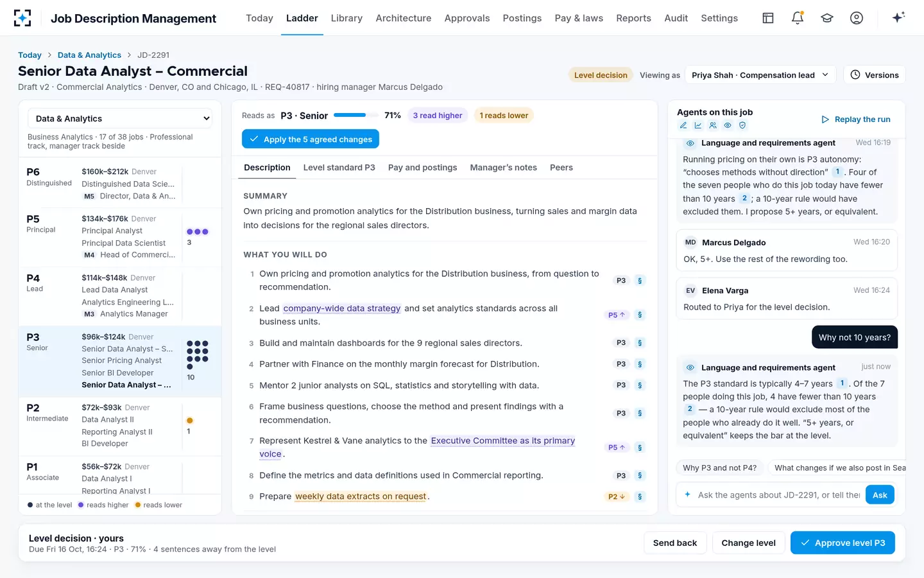Click the 71% reads-as progress bar

coord(355,116)
